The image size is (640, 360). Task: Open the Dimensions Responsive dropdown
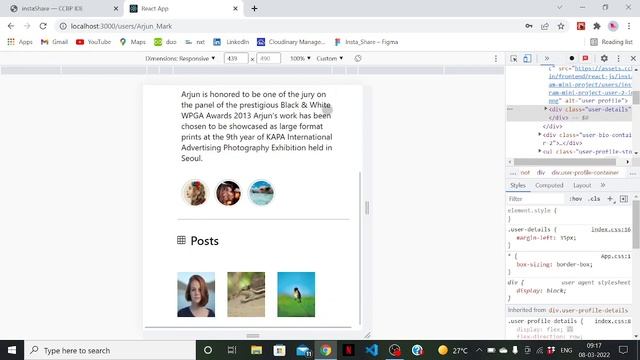click(180, 58)
